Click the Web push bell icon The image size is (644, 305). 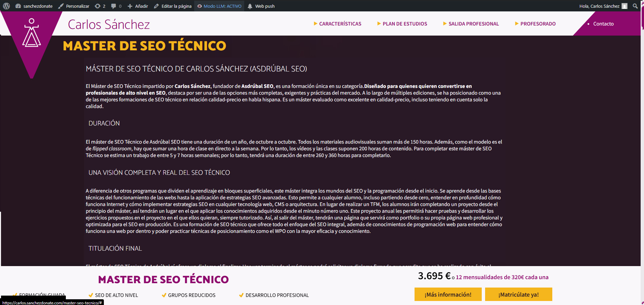(x=250, y=6)
